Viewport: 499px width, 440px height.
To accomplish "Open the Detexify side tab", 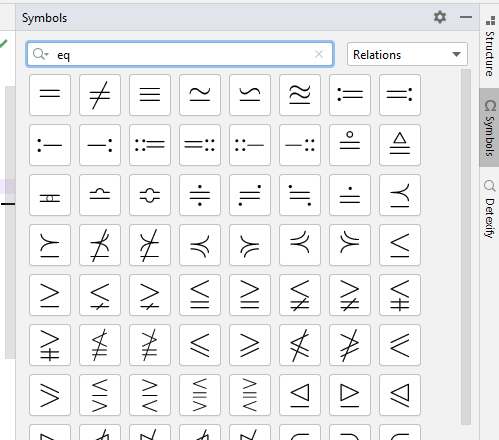I will [490, 209].
